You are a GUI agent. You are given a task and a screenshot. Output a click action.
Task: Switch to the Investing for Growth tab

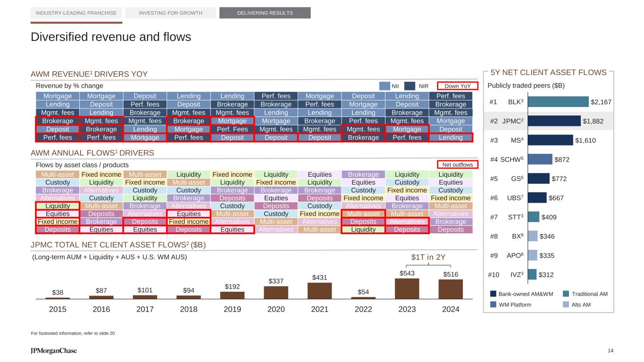tap(170, 13)
